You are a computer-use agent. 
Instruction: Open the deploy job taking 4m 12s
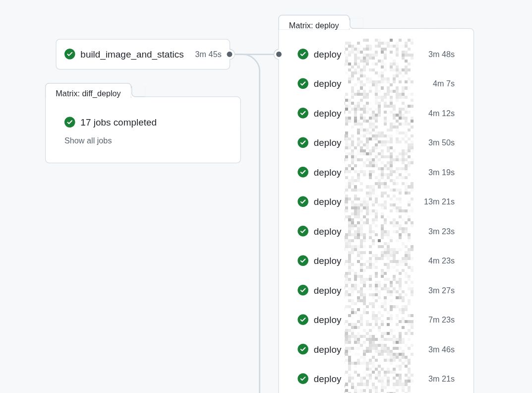pos(327,113)
